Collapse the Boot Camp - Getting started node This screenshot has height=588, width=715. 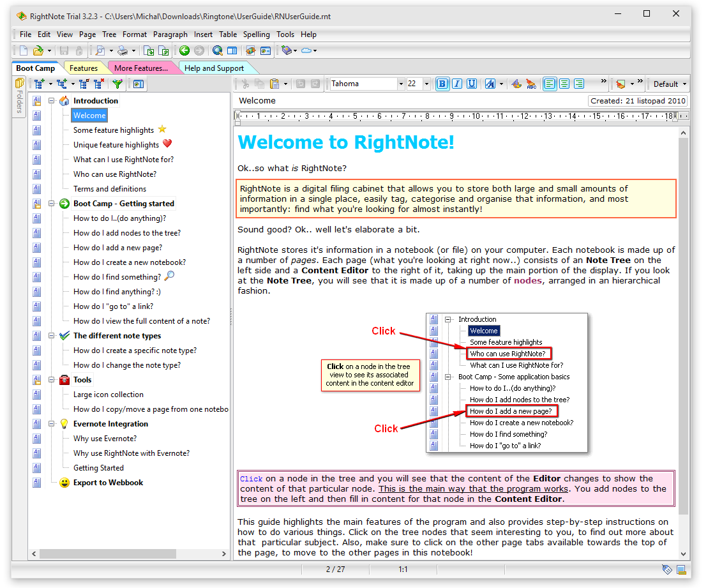point(52,204)
